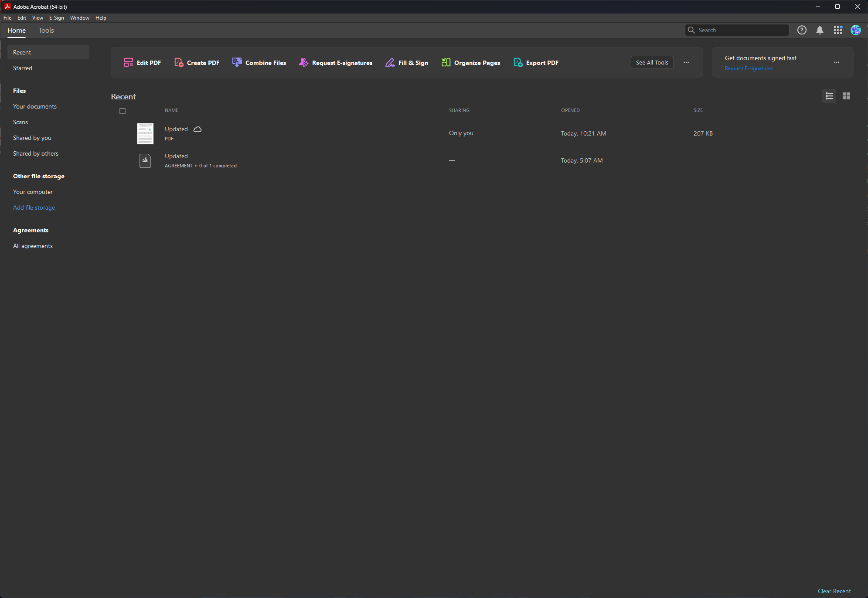Click the Clear Recent link

click(834, 591)
